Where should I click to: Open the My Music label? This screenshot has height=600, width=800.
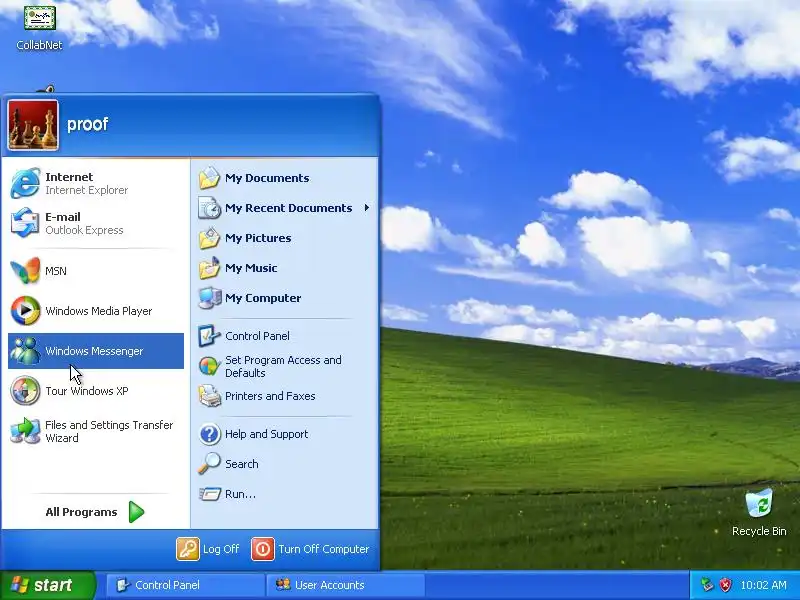click(251, 268)
